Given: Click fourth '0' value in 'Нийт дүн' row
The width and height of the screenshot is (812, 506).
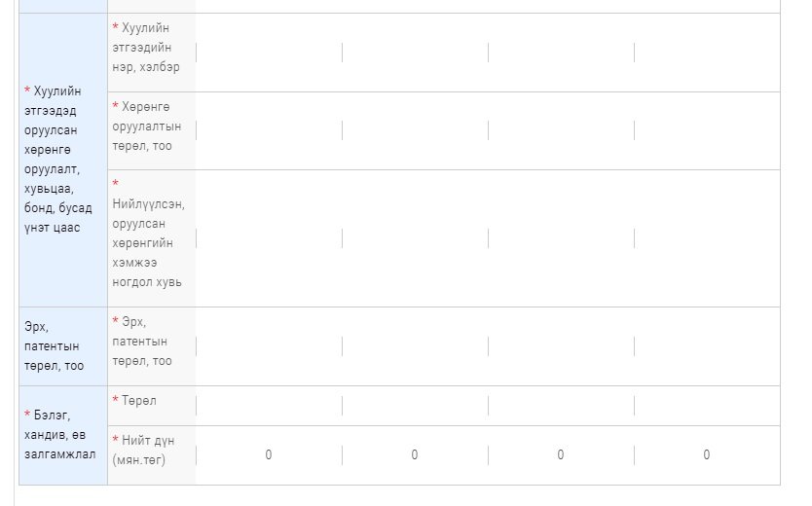Looking at the screenshot, I should point(707,454).
